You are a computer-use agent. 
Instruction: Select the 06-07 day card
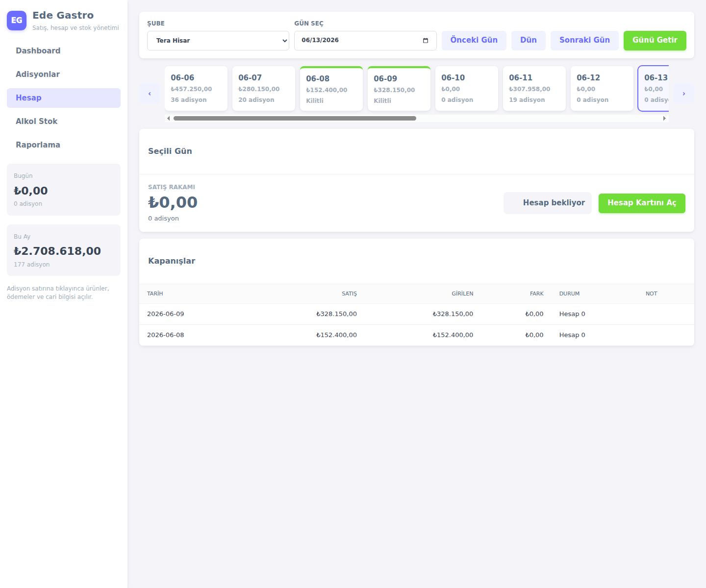tap(264, 89)
